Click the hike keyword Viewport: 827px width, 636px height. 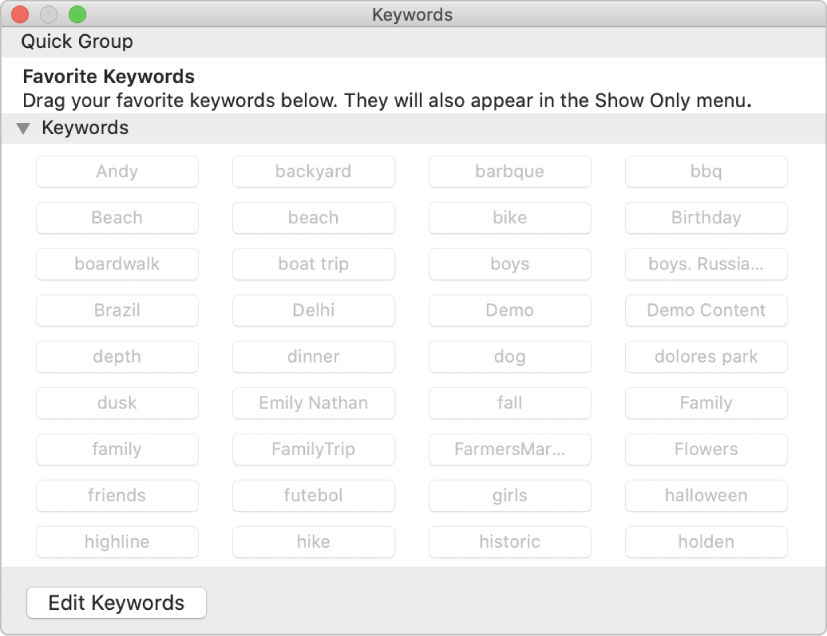click(x=313, y=543)
